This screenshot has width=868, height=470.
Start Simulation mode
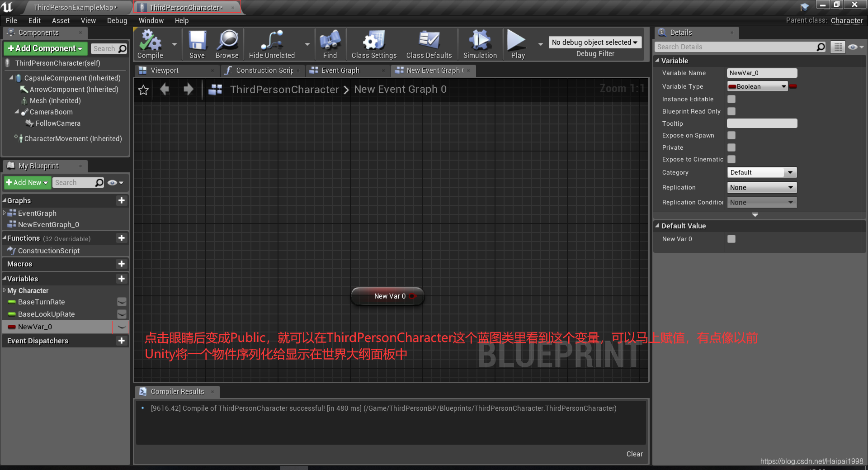(480, 44)
